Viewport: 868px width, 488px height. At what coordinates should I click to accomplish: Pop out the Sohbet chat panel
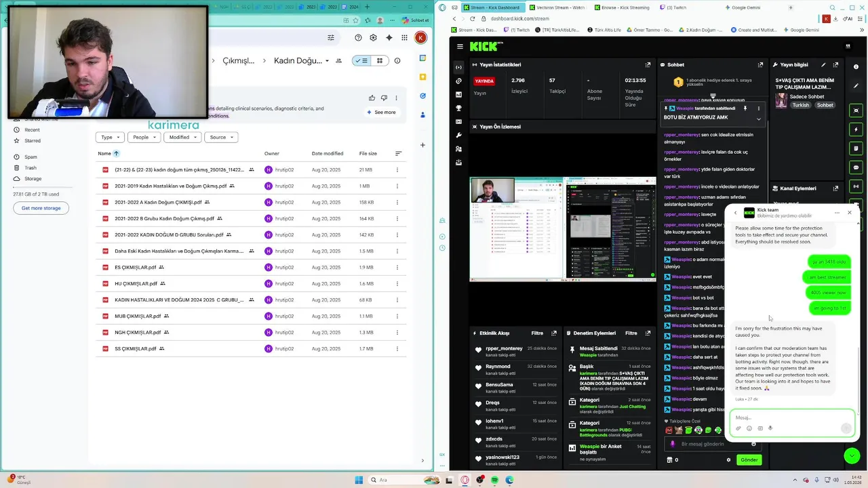(x=760, y=65)
